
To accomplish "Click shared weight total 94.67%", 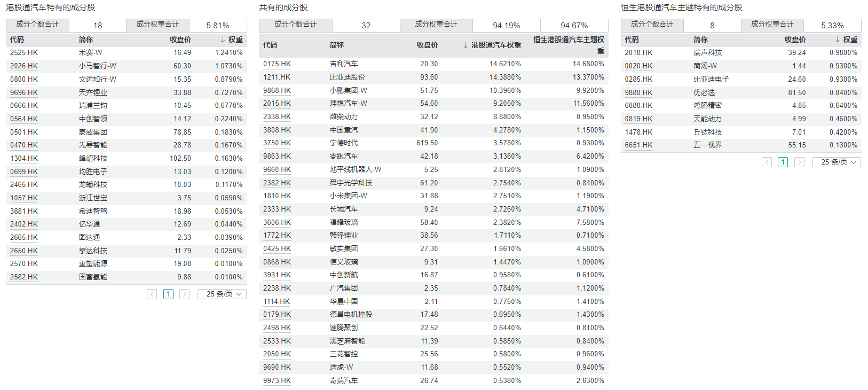I will [x=574, y=26].
